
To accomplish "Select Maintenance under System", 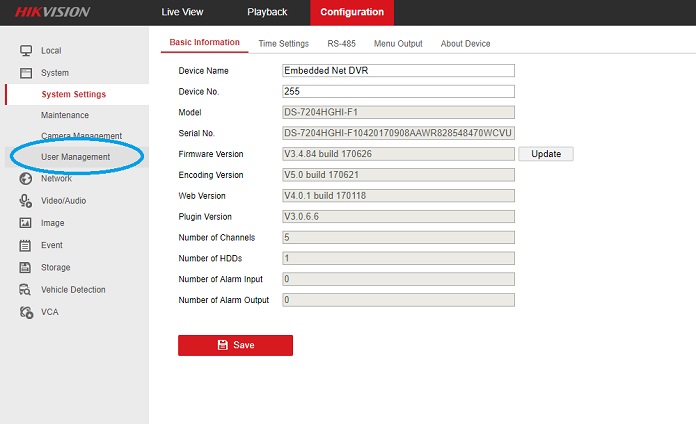I will (x=65, y=115).
